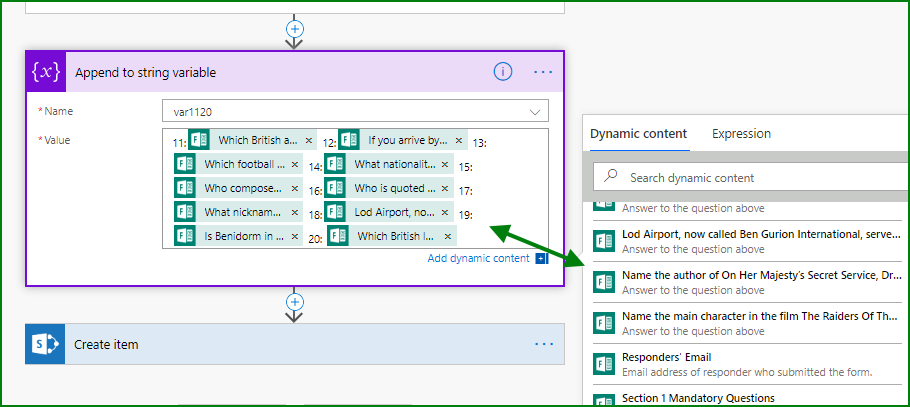Open the ellipsis menu of Create item action
910x407 pixels.
543,344
